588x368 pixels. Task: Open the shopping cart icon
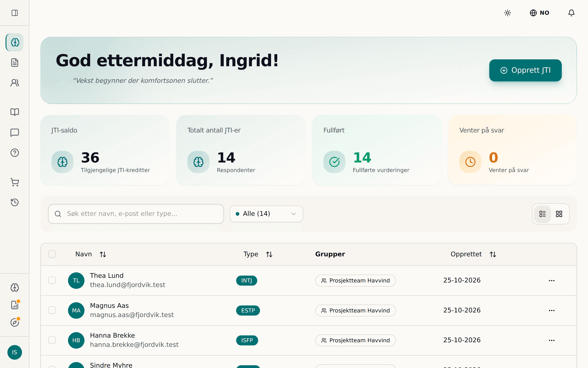(15, 182)
